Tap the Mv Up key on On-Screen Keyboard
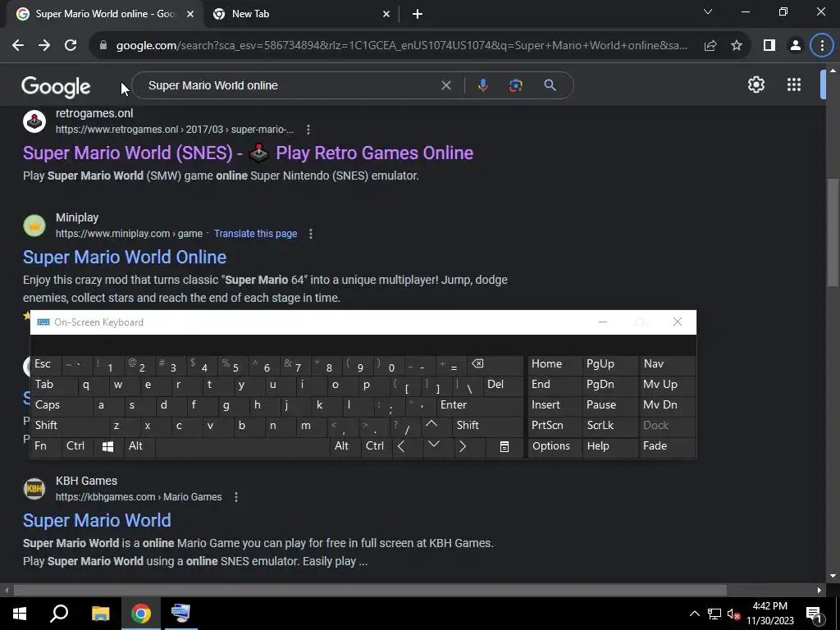 pos(668,386)
